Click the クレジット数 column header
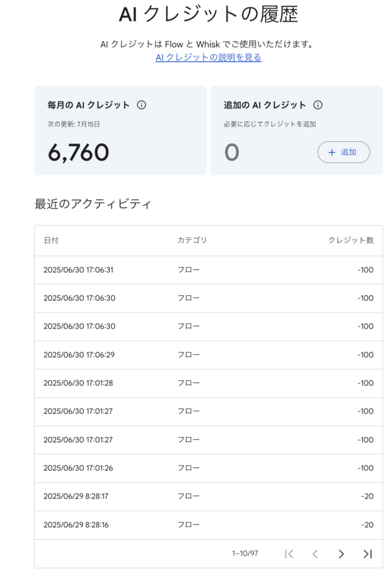 [x=351, y=240]
